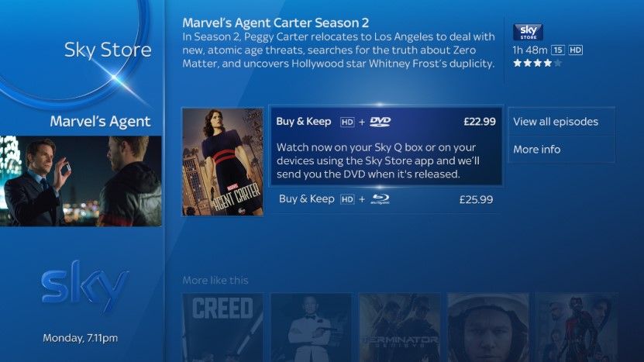
Task: Open the Ant-Man poster thumbnail
Action: click(577, 327)
